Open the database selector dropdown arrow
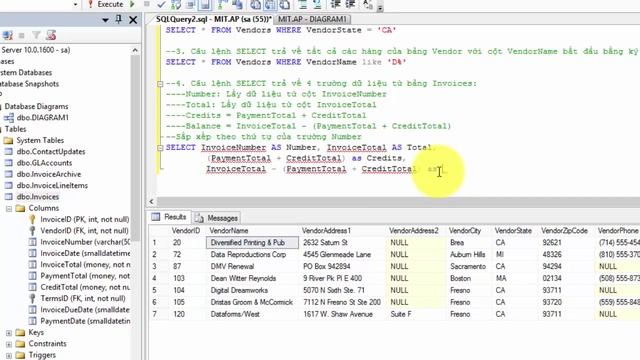Image resolution: width=640 pixels, height=360 pixels. (75, 4)
